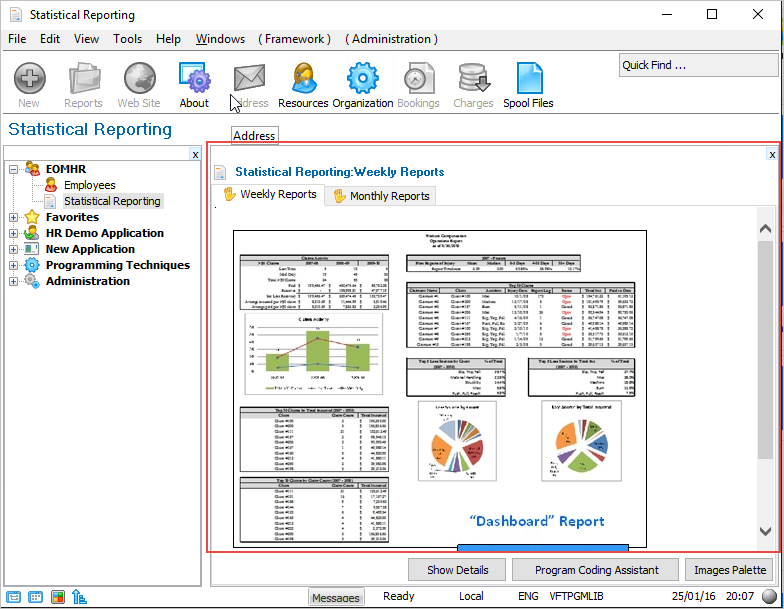The height and width of the screenshot is (609, 784).
Task: Open the Tools menu
Action: pos(127,39)
